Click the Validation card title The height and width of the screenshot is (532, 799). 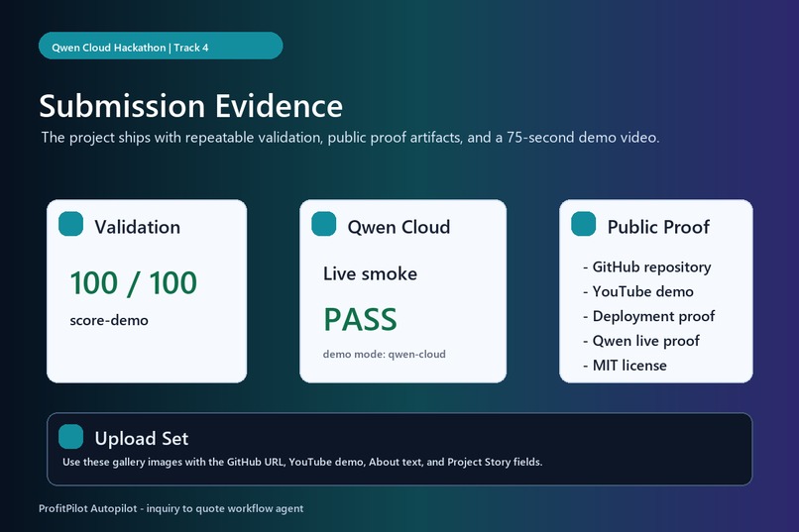(x=138, y=227)
